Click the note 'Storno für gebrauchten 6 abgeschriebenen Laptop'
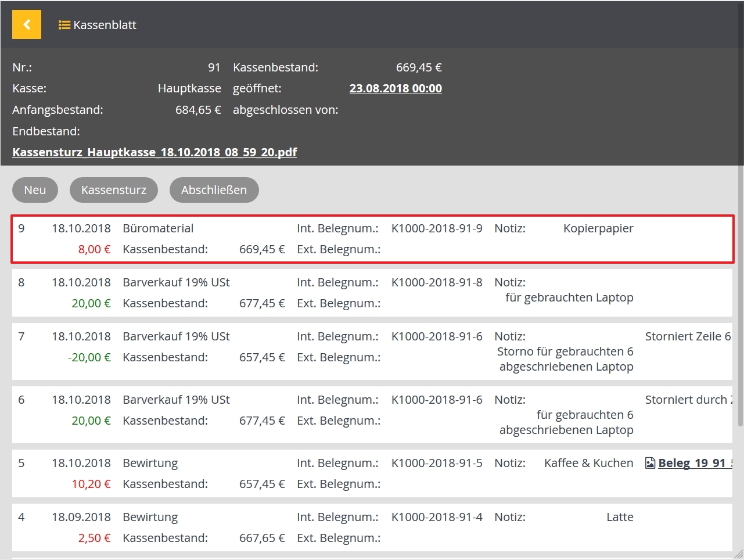 (x=565, y=359)
